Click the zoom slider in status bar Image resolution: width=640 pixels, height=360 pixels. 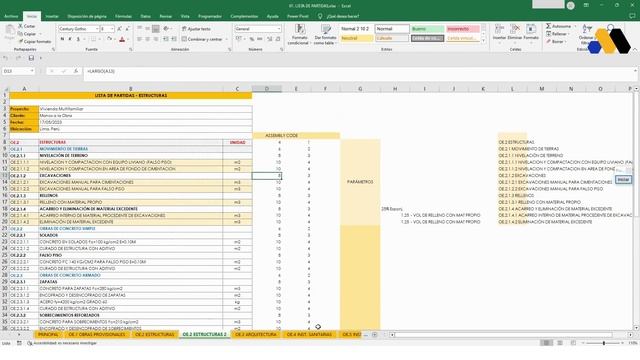[604, 343]
